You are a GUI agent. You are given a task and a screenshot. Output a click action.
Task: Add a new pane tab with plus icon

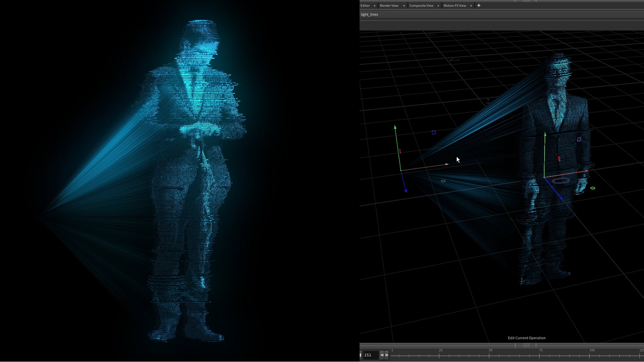coord(479,5)
